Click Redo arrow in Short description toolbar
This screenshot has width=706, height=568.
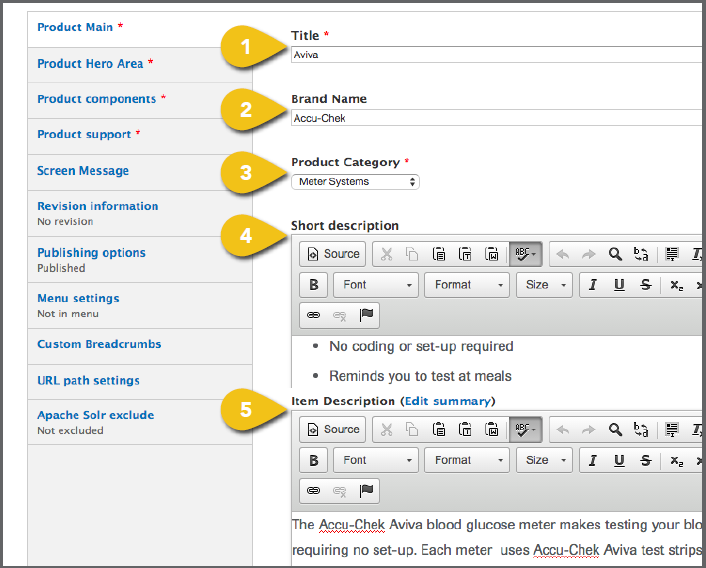tap(588, 254)
